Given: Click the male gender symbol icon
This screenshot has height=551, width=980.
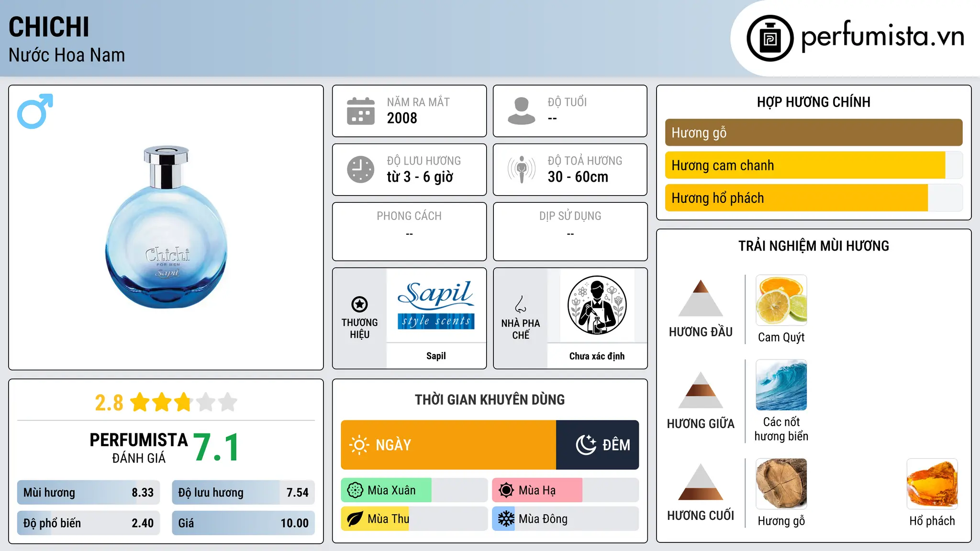Looking at the screenshot, I should click(35, 111).
